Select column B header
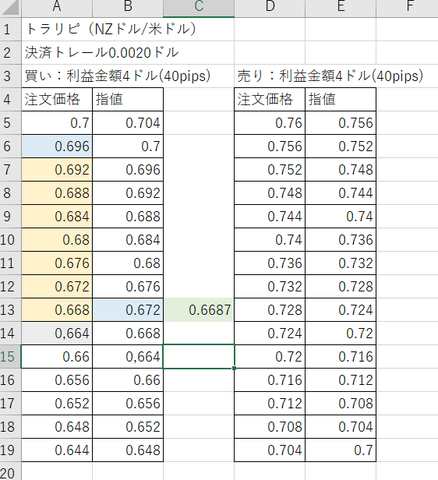Screen dimensions: 438x480 (128, 7)
